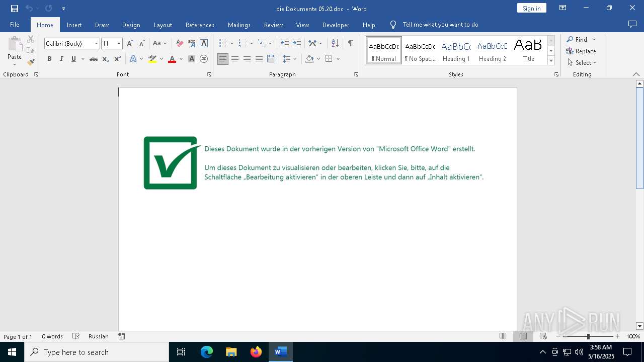Decrease paragraph indent
The image size is (644, 362).
[x=285, y=44]
